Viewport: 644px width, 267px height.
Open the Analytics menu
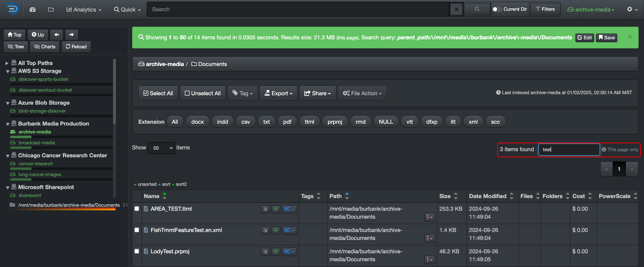[x=84, y=9]
